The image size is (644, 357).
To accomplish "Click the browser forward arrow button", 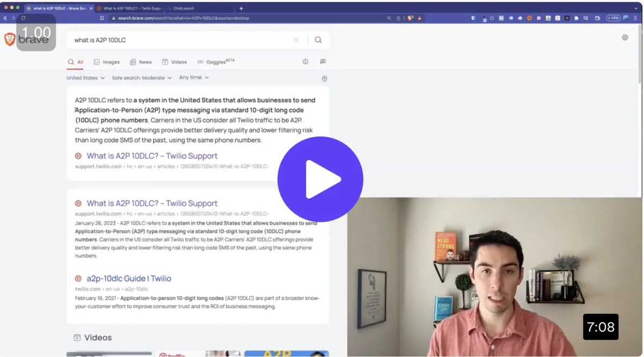I will pos(14,18).
